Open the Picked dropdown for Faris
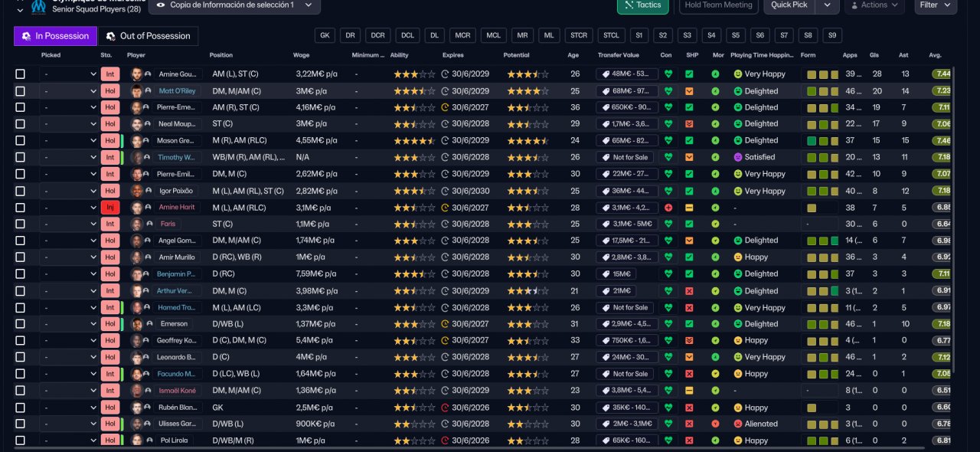The height and width of the screenshot is (452, 980). click(69, 224)
